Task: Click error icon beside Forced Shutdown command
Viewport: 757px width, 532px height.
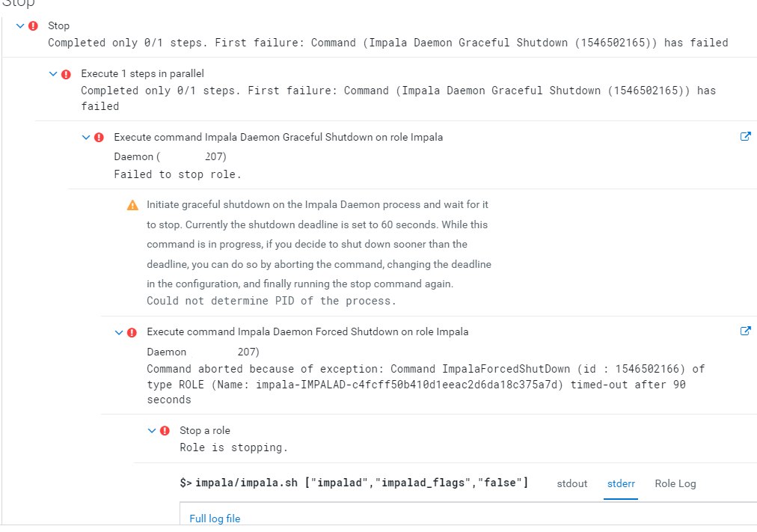Action: pos(132,332)
